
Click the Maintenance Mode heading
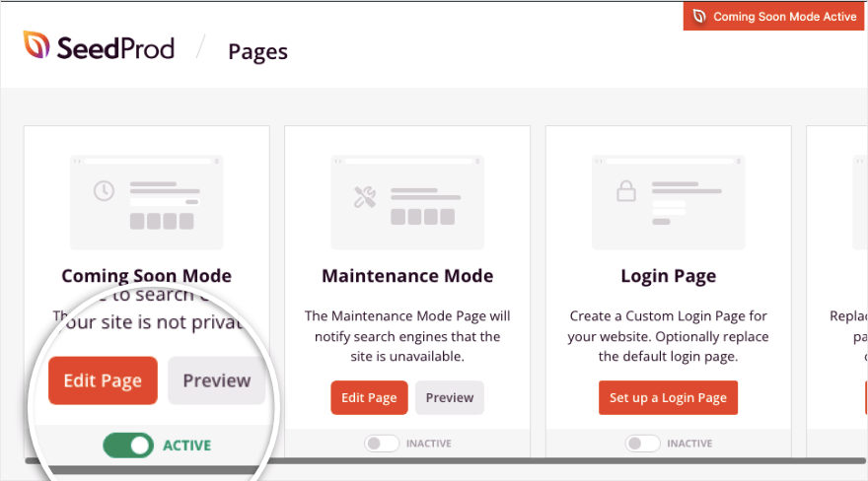click(407, 275)
